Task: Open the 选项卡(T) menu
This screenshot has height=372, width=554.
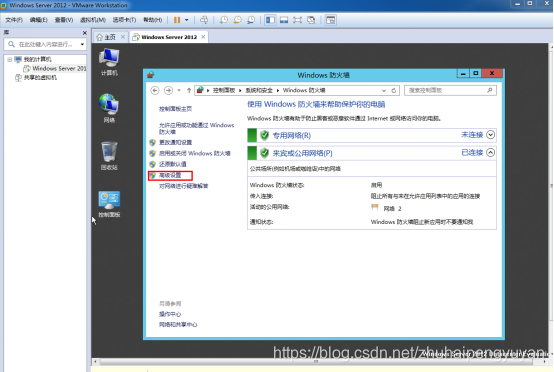Action: coord(124,20)
